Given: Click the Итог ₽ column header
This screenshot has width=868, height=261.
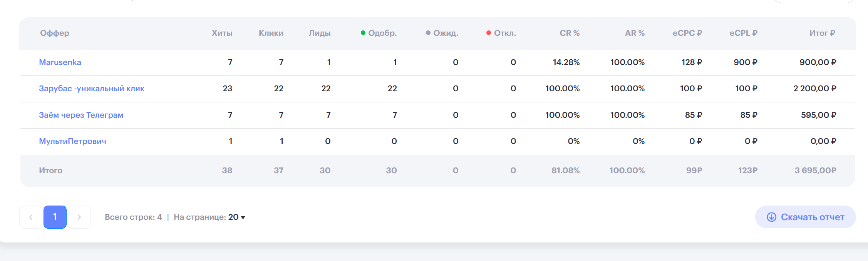Looking at the screenshot, I should [x=822, y=33].
